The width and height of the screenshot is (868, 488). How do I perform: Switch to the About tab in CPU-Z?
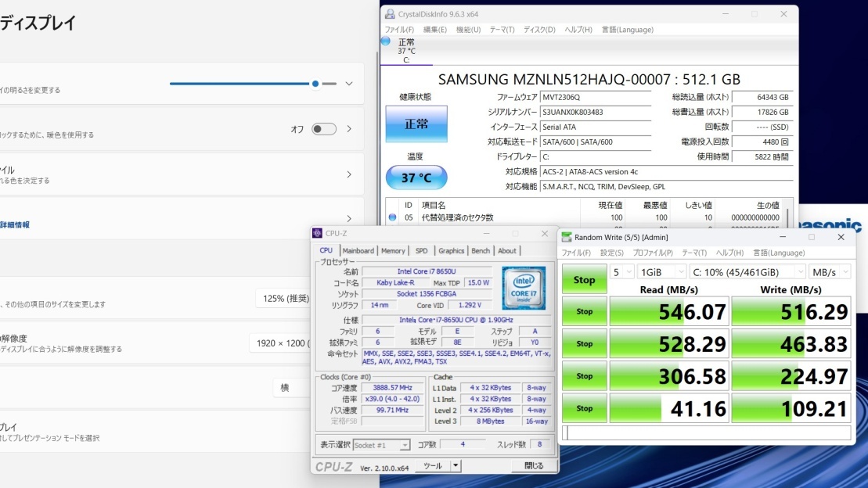tap(506, 250)
